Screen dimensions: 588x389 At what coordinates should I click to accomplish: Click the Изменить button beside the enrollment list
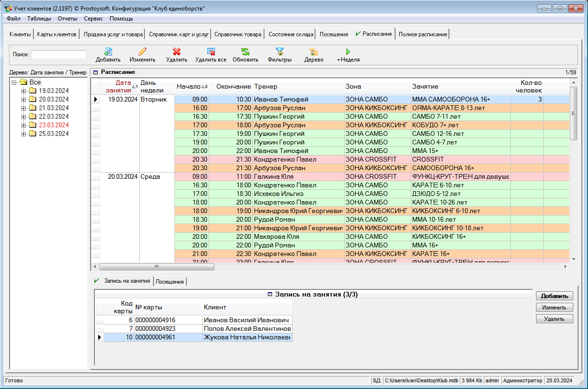coord(555,307)
